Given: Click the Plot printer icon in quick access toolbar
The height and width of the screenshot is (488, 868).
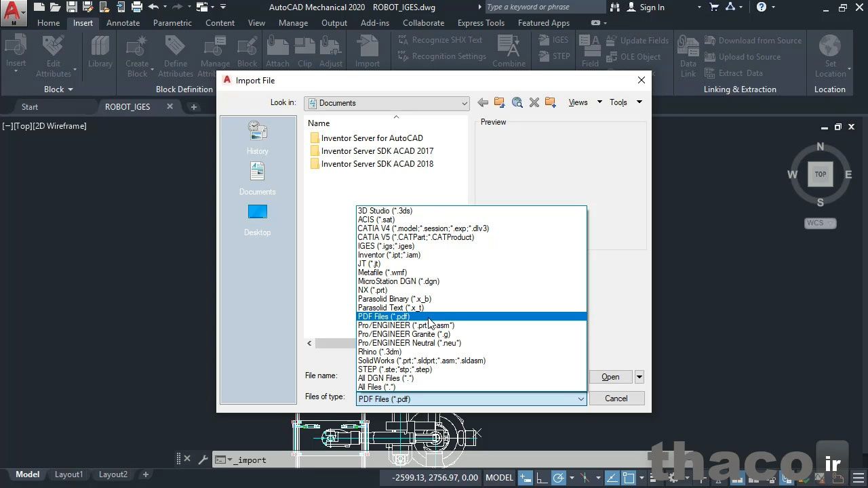Looking at the screenshot, I should coord(137,7).
